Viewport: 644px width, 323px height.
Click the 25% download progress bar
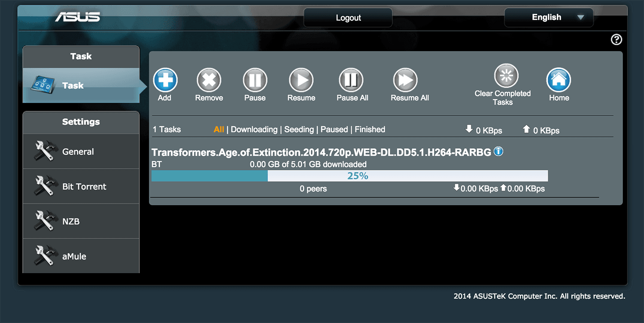coord(349,176)
